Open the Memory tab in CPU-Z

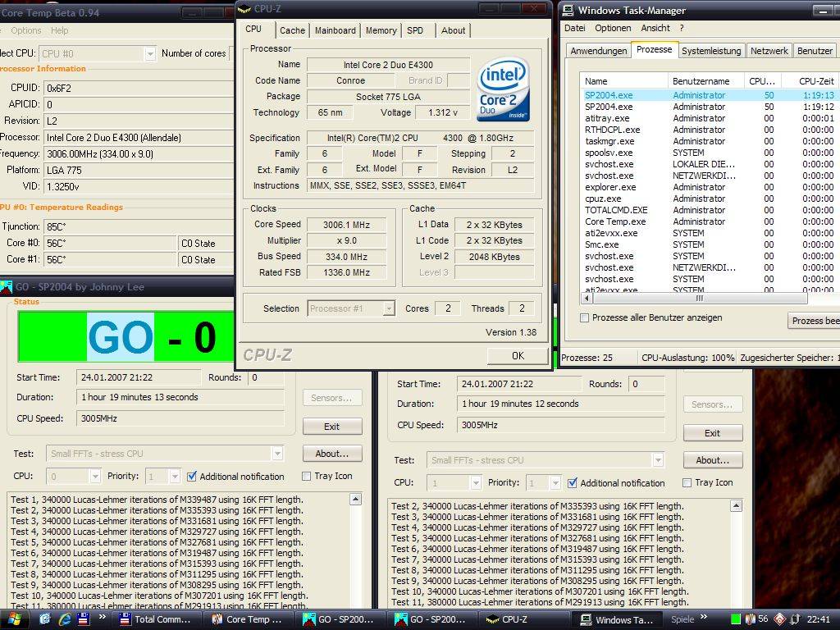381,30
